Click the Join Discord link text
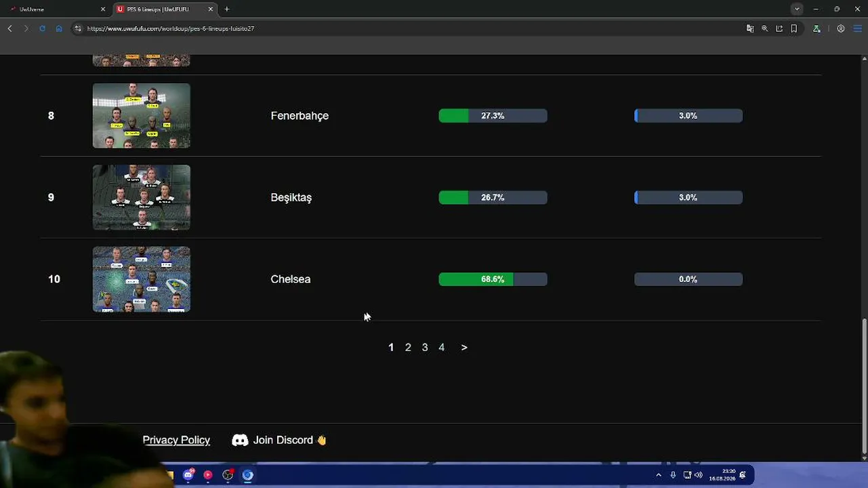This screenshot has width=868, height=488. [x=290, y=440]
